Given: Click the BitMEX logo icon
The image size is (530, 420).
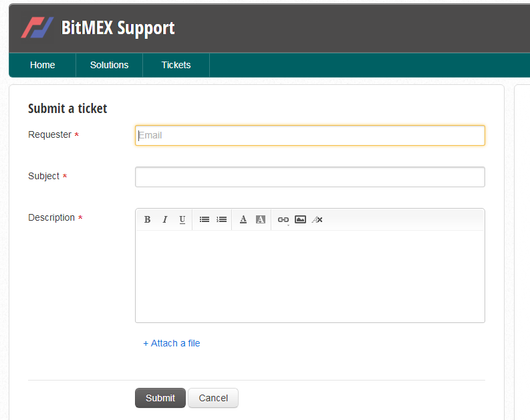Looking at the screenshot, I should coord(37,27).
